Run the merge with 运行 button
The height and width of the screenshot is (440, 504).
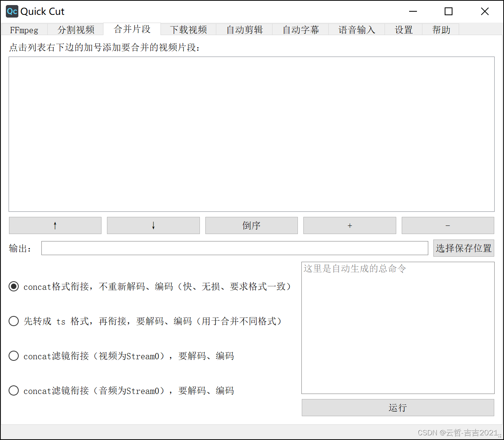click(397, 407)
